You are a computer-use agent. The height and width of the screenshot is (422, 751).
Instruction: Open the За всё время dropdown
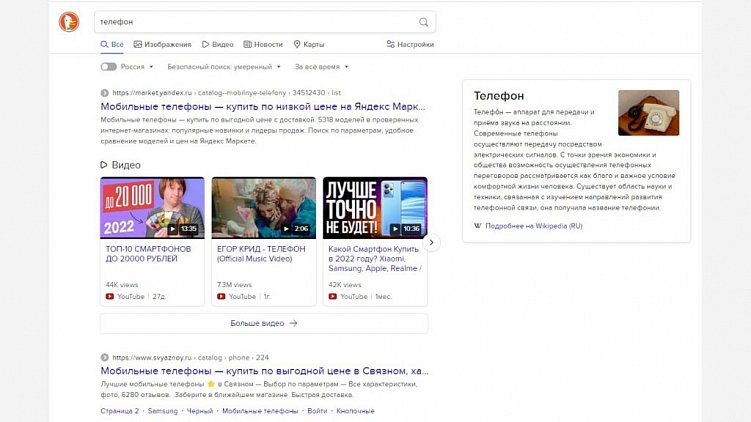pos(321,67)
